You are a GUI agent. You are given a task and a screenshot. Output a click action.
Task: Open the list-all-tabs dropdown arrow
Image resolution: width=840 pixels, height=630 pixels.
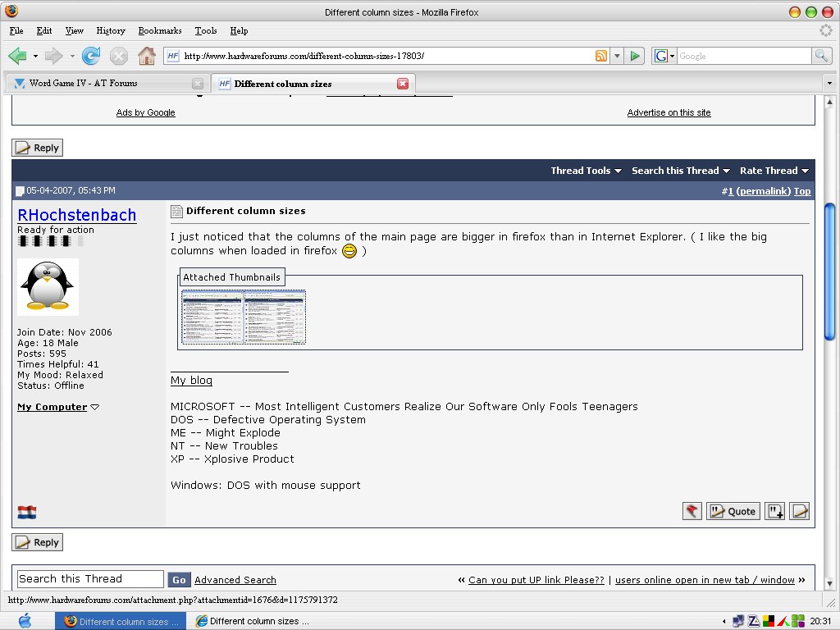(829, 83)
